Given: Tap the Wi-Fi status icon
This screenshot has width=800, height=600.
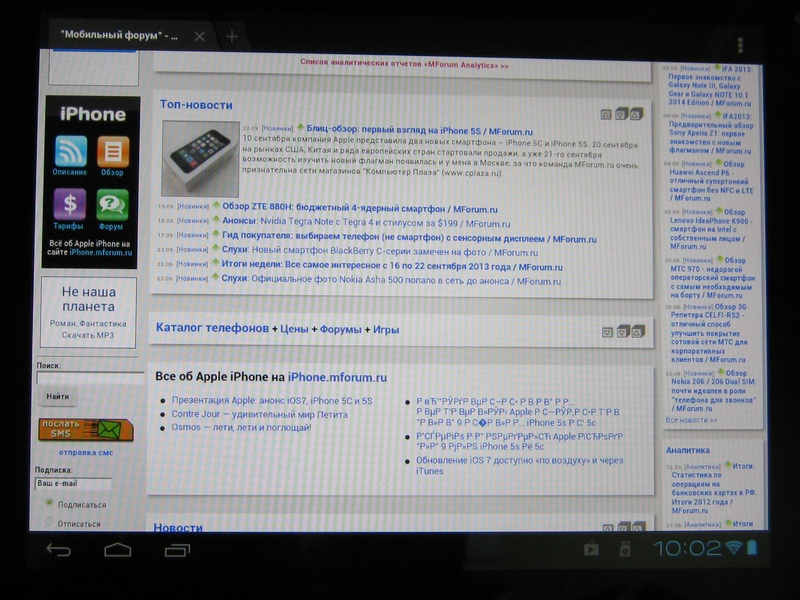Looking at the screenshot, I should point(733,547).
